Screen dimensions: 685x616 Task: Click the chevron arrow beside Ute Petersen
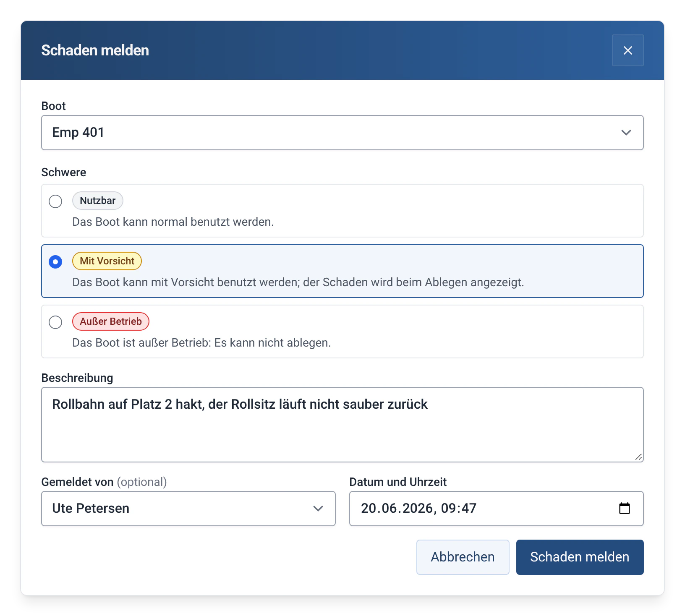318,509
